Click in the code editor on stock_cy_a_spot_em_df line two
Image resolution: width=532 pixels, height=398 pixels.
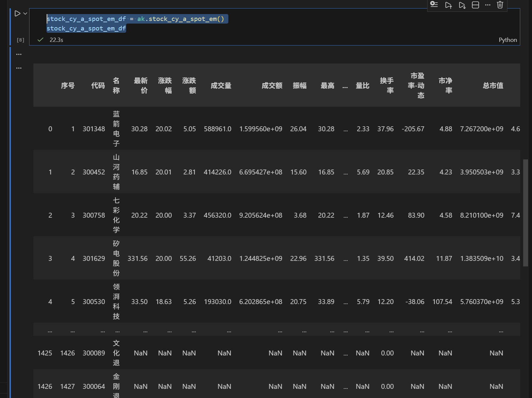pyautogui.click(x=86, y=28)
